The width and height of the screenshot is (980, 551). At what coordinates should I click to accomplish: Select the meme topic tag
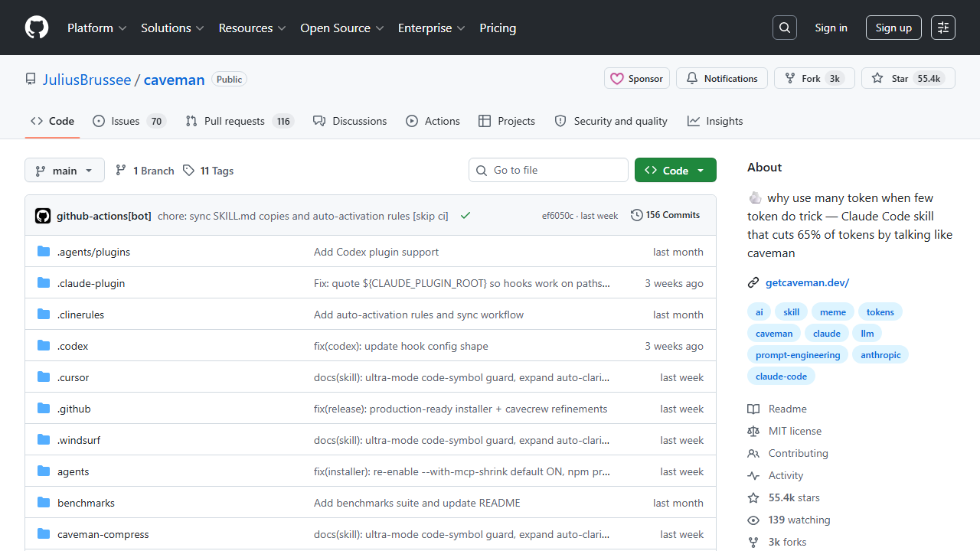tap(833, 312)
